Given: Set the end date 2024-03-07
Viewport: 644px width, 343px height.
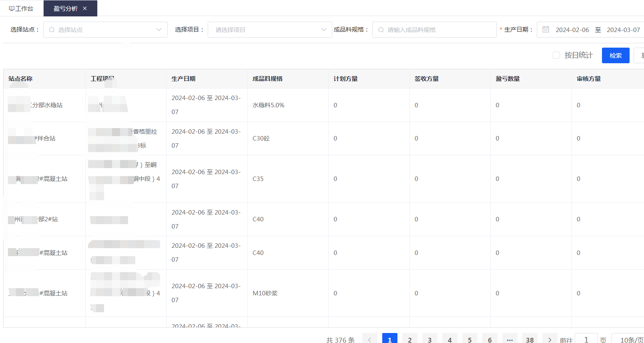Looking at the screenshot, I should point(623,30).
